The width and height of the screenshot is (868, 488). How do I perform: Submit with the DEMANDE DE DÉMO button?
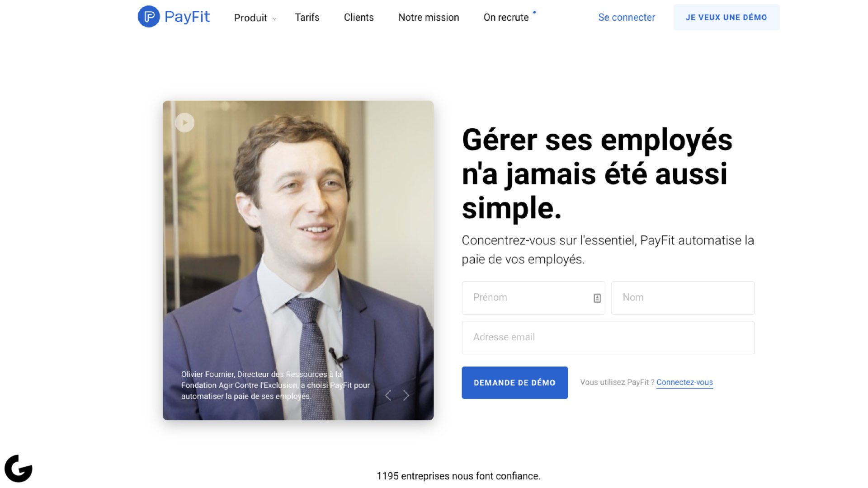(x=514, y=383)
